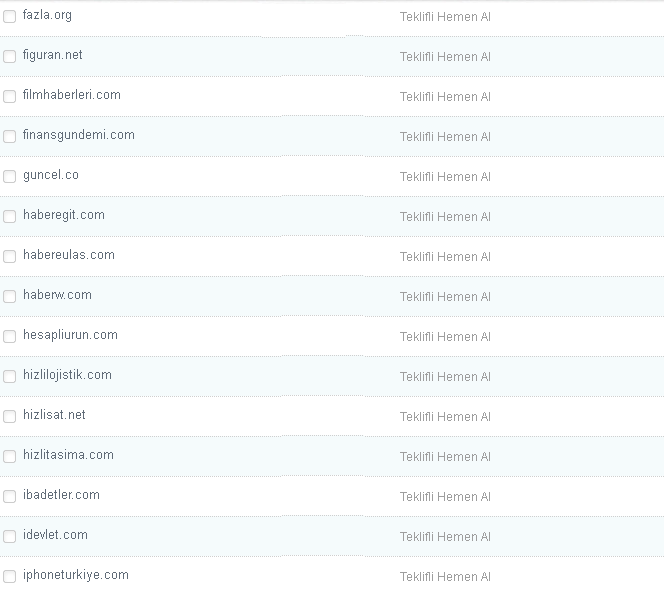Screen dimensions: 670x591
Task: Mark the guncel.co checkbox
Action: click(10, 177)
